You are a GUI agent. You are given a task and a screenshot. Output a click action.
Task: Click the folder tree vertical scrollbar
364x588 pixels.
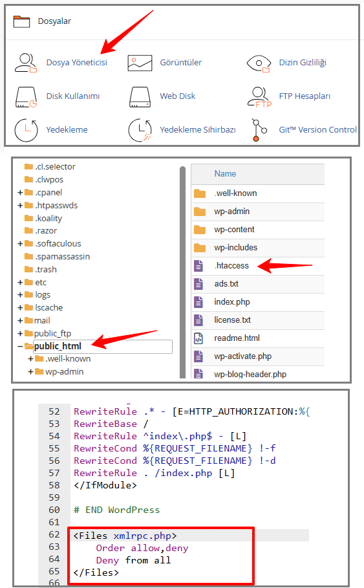(x=182, y=272)
